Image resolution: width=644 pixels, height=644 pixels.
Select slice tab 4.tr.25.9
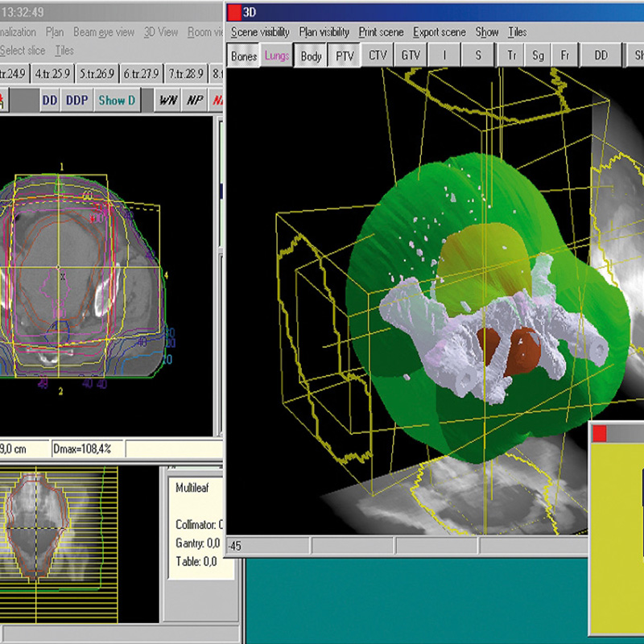(52, 74)
